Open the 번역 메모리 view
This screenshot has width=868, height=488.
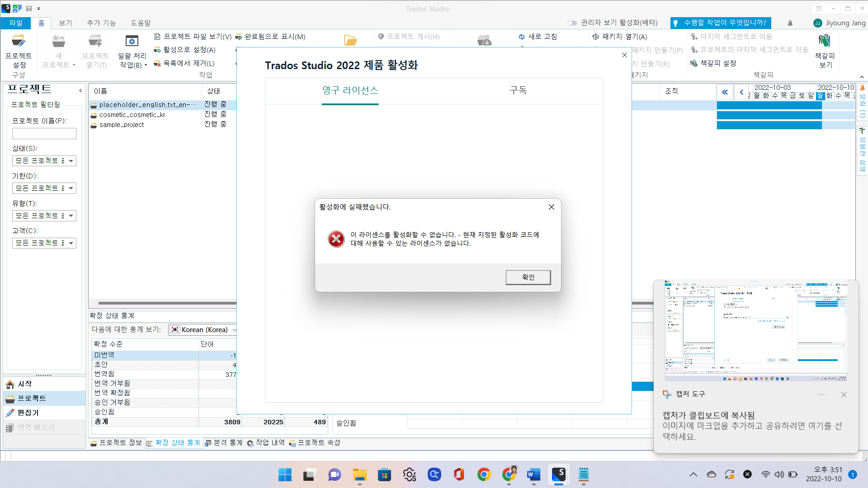tap(44, 427)
